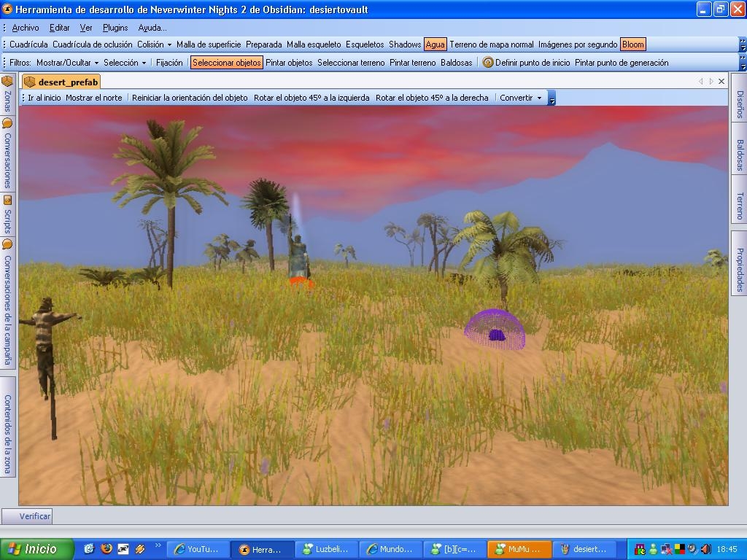Open the Mostrar/Ocultar filter dropdown

pyautogui.click(x=67, y=63)
